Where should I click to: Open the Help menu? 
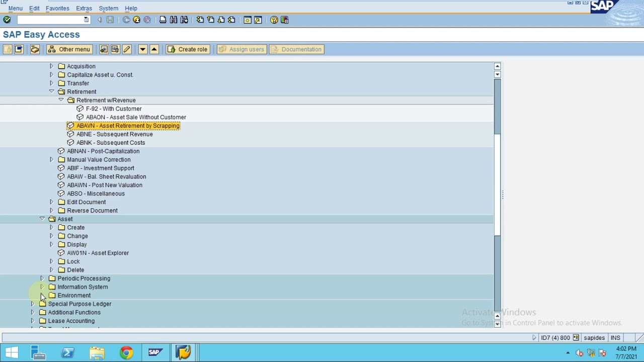pos(131,8)
